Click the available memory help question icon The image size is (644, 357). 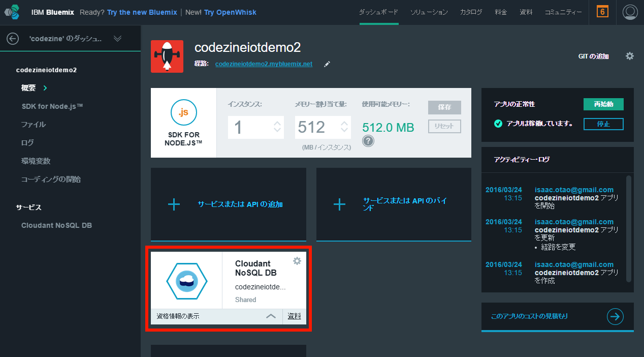(368, 141)
